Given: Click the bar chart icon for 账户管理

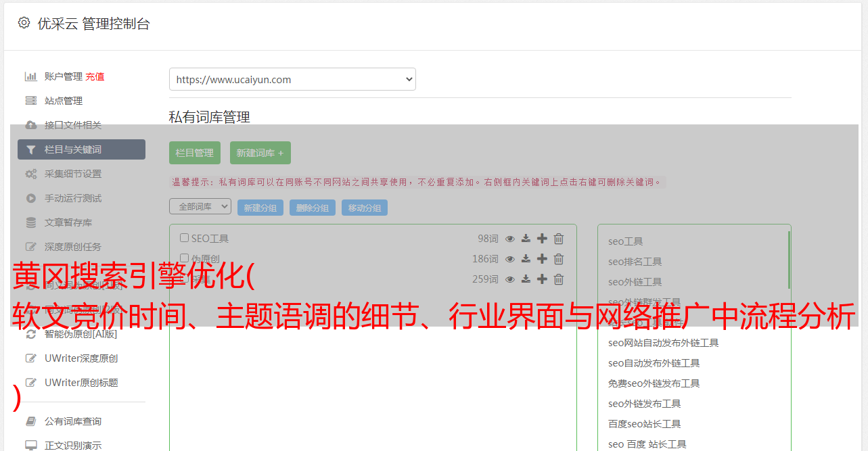Looking at the screenshot, I should tap(30, 76).
